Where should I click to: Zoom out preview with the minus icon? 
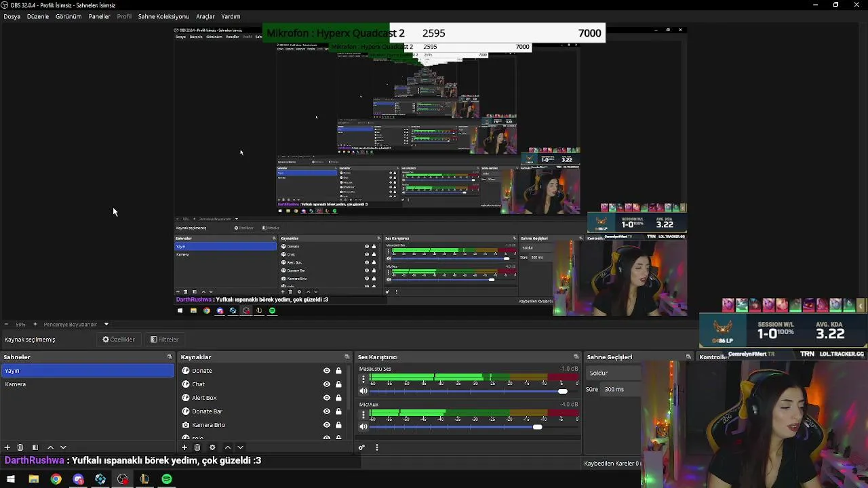coord(6,325)
